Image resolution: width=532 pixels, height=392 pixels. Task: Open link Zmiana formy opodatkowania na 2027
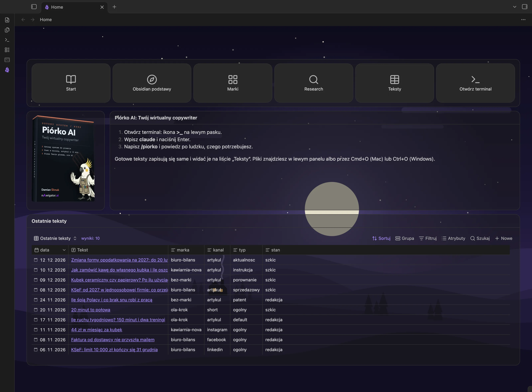[120, 260]
